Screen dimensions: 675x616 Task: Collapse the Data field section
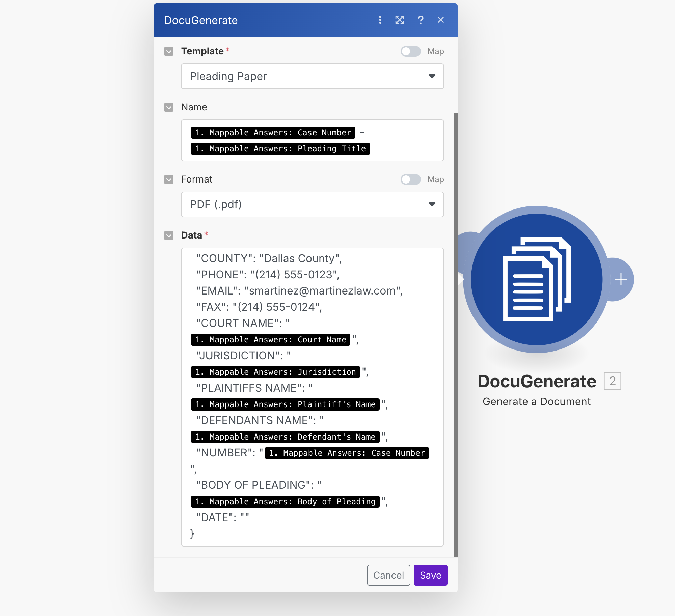169,235
